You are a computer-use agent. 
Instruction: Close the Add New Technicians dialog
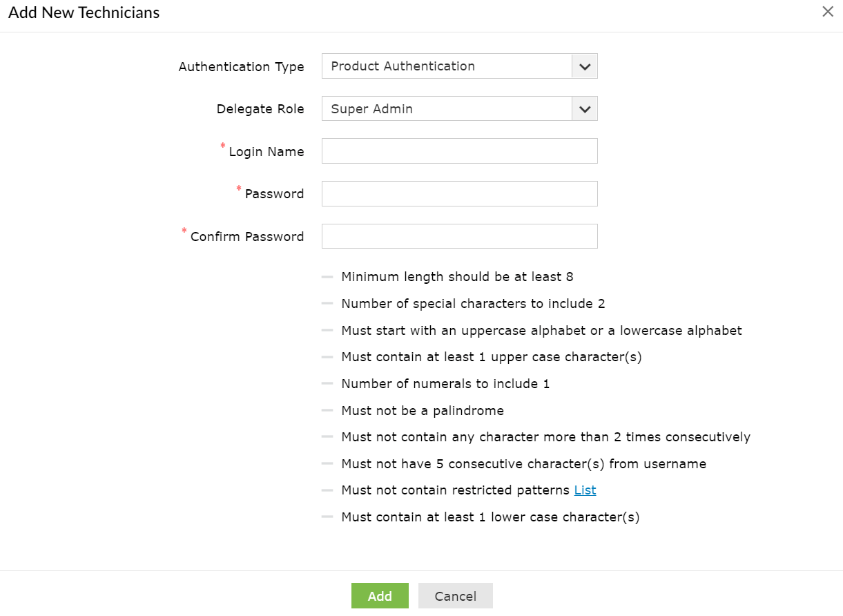click(827, 12)
